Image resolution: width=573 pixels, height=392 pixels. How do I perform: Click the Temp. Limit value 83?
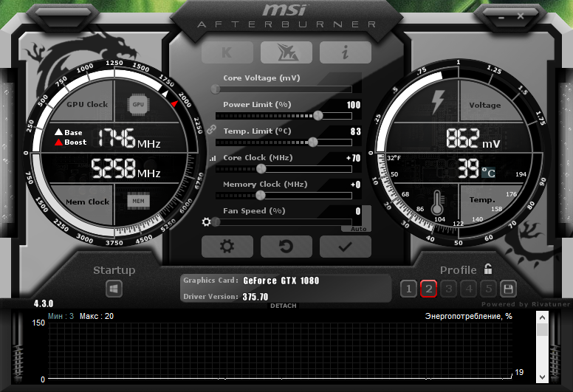click(x=356, y=131)
